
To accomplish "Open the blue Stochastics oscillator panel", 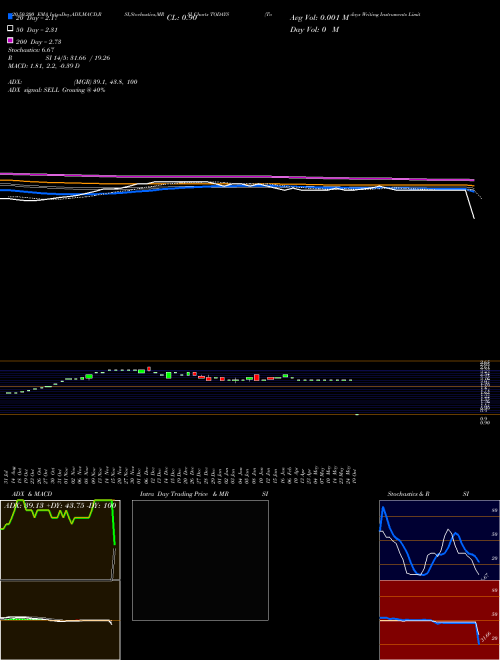I will coord(439,540).
